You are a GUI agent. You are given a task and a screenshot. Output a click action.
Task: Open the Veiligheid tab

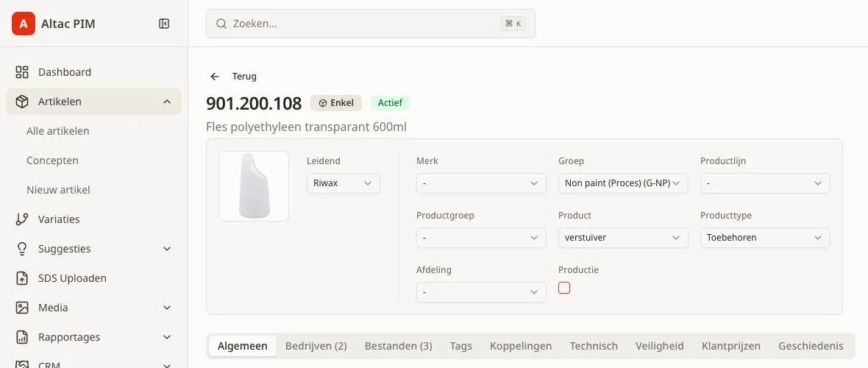coord(660,346)
